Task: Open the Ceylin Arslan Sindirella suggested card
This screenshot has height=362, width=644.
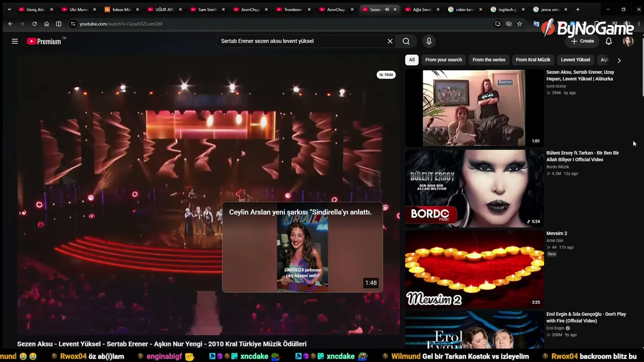Action: (x=302, y=247)
